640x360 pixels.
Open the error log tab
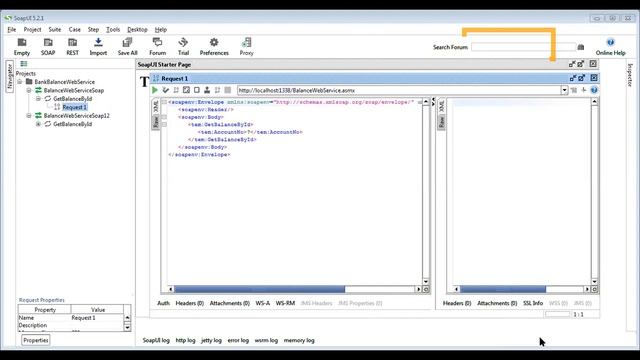point(238,340)
